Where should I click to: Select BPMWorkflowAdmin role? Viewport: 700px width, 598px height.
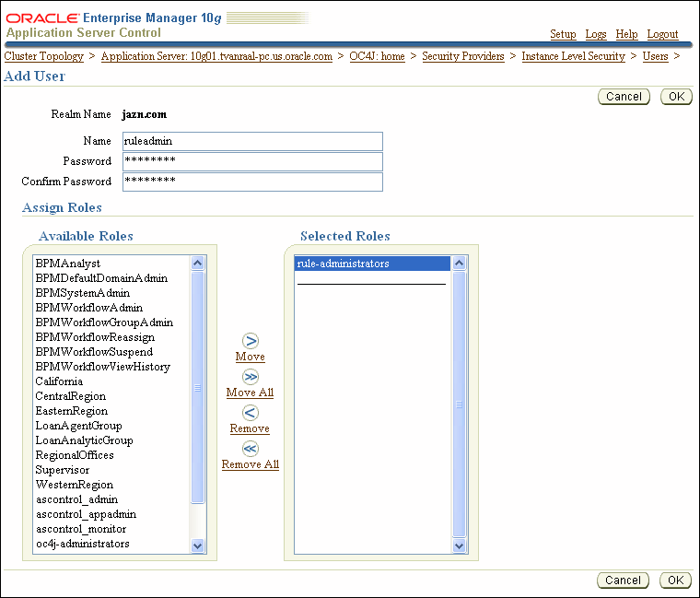click(x=111, y=308)
